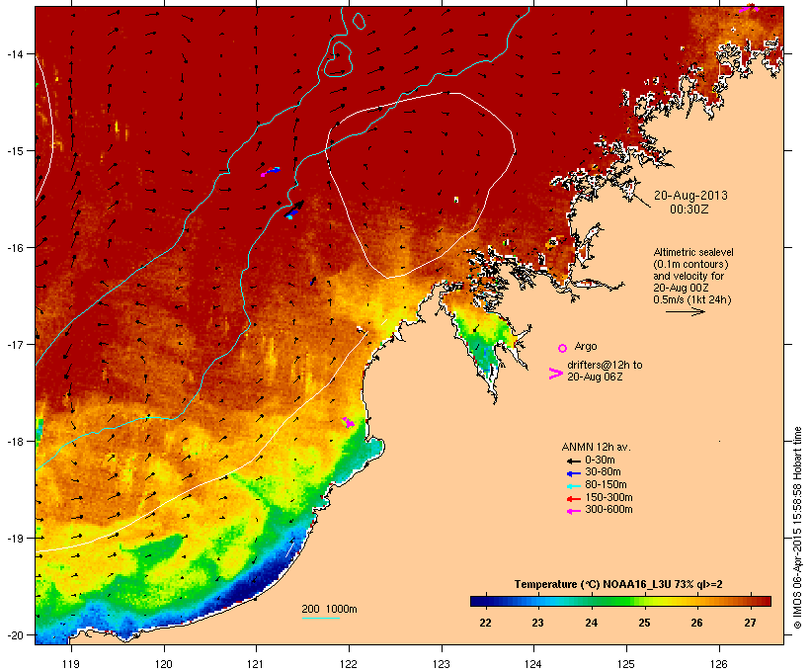This screenshot has height=672, width=810.
Task: Click the '30-80m' depth label
Action: click(x=603, y=472)
